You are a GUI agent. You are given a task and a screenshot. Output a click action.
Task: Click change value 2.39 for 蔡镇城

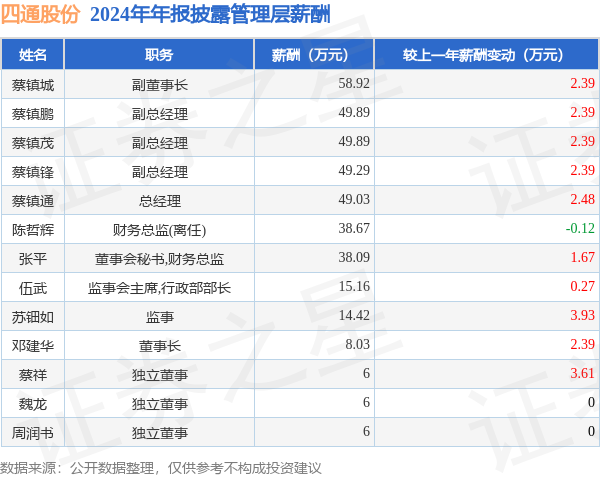pos(582,83)
